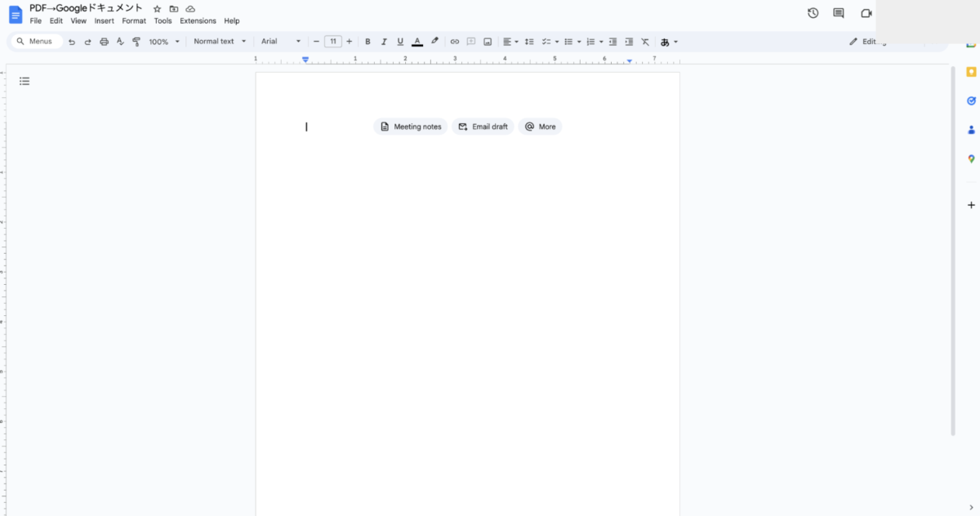The image size is (980, 516).
Task: Click the insert image icon
Action: pyautogui.click(x=488, y=42)
